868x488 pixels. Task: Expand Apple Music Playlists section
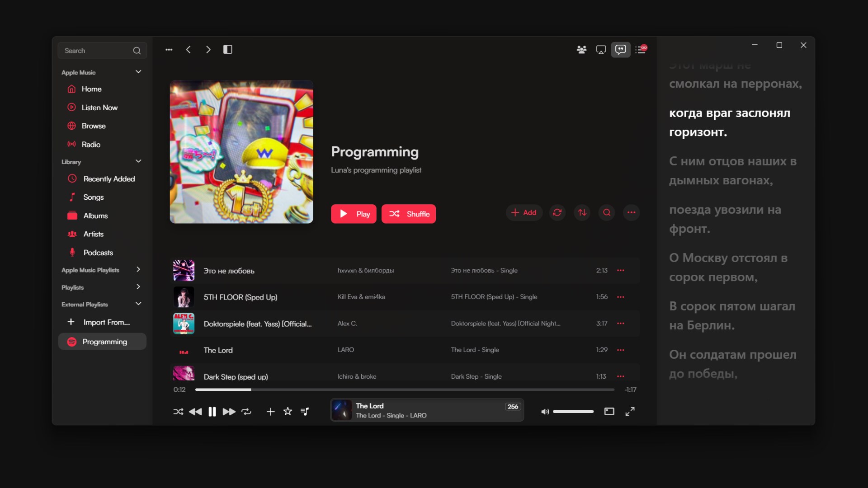click(x=138, y=269)
